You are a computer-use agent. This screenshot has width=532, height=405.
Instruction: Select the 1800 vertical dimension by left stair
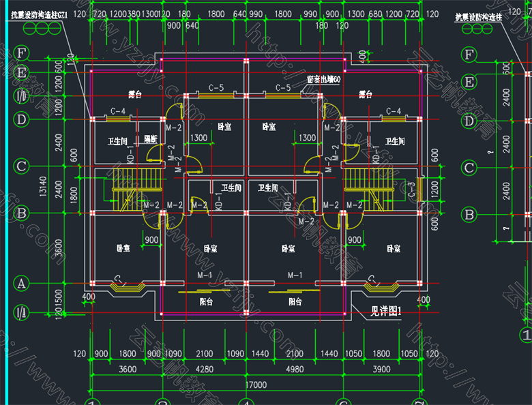coord(74,195)
